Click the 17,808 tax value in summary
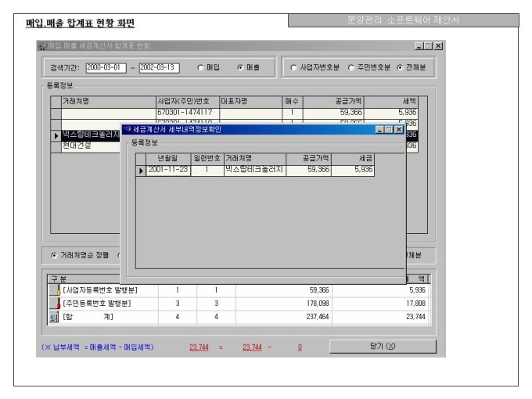532x399 pixels. pos(415,304)
